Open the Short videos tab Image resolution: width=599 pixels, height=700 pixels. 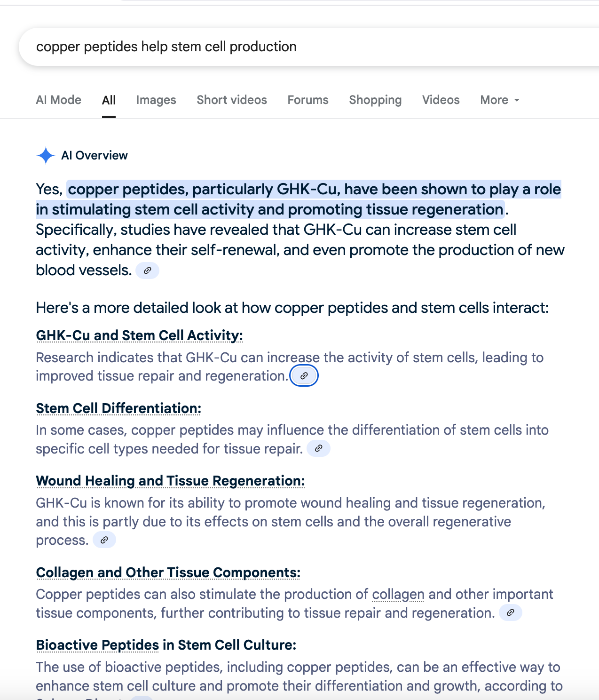pyautogui.click(x=232, y=100)
